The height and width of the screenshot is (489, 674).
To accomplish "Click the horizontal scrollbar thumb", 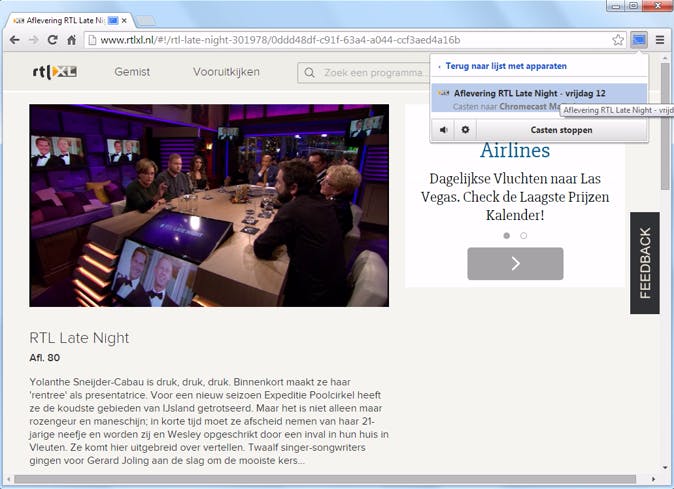I will click(x=325, y=479).
